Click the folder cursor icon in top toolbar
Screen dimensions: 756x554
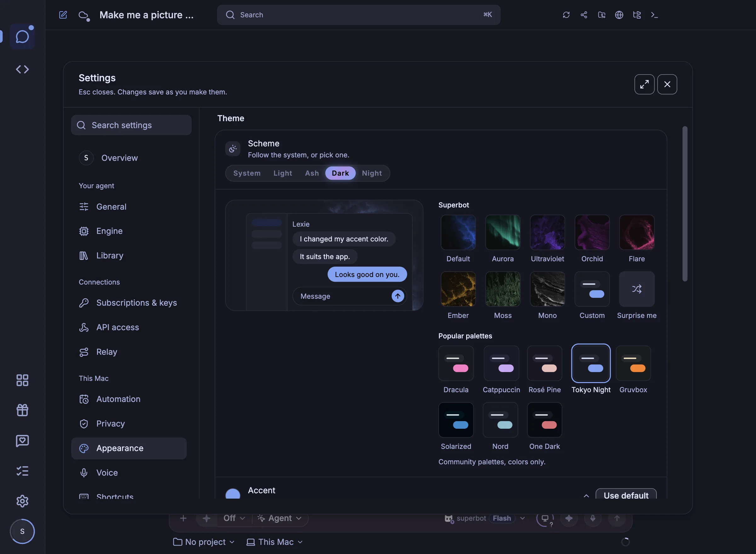(x=602, y=15)
